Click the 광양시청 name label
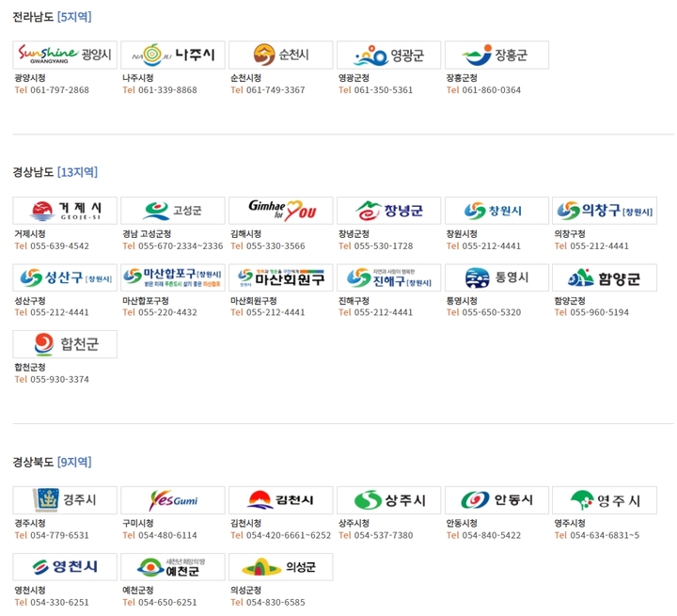This screenshot has width=677, height=616. click(30, 78)
